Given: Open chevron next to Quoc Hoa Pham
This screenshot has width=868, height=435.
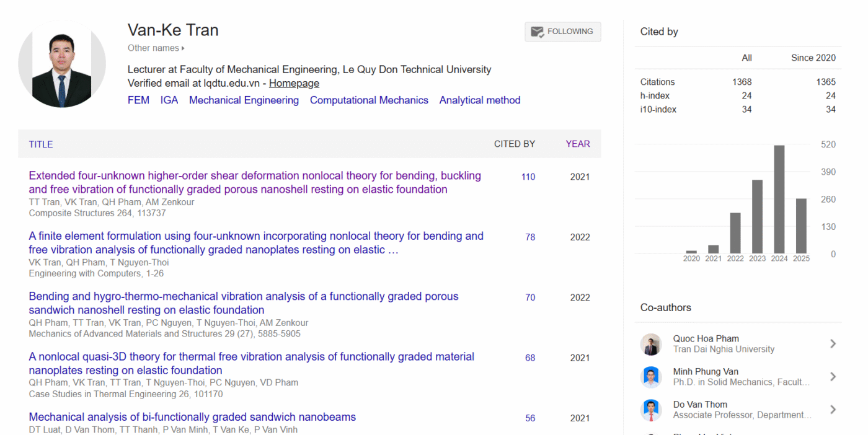Looking at the screenshot, I should click(x=833, y=344).
